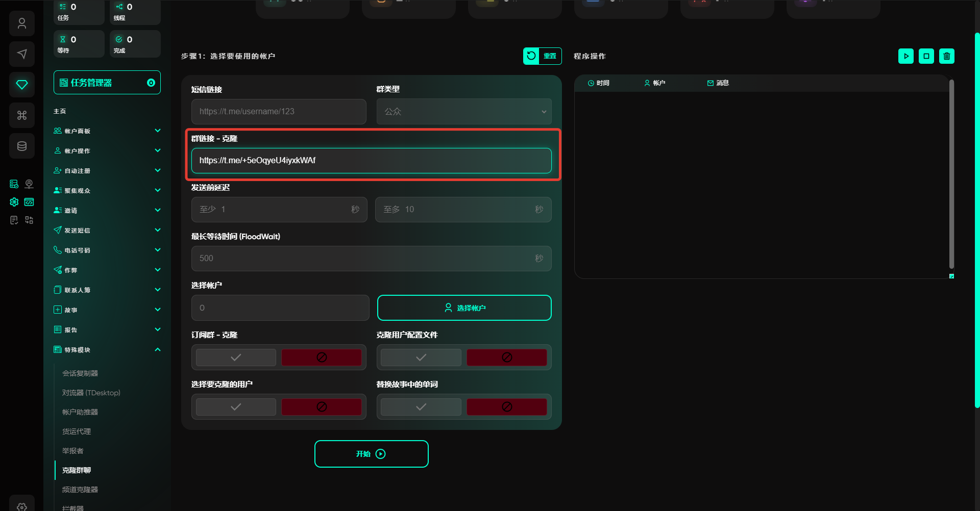980x511 pixels.
Task: Open 频道克隆器 from the sidebar
Action: click(x=80, y=490)
